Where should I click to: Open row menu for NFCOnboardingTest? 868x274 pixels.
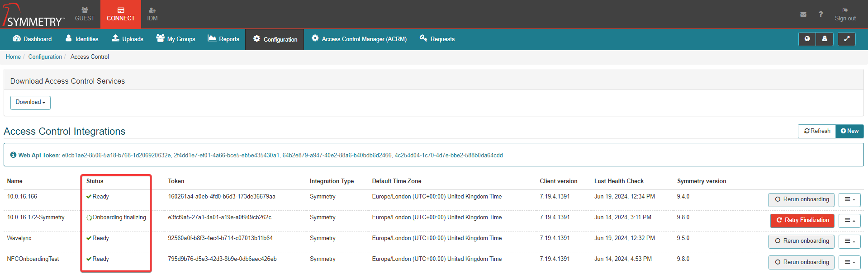(x=849, y=262)
